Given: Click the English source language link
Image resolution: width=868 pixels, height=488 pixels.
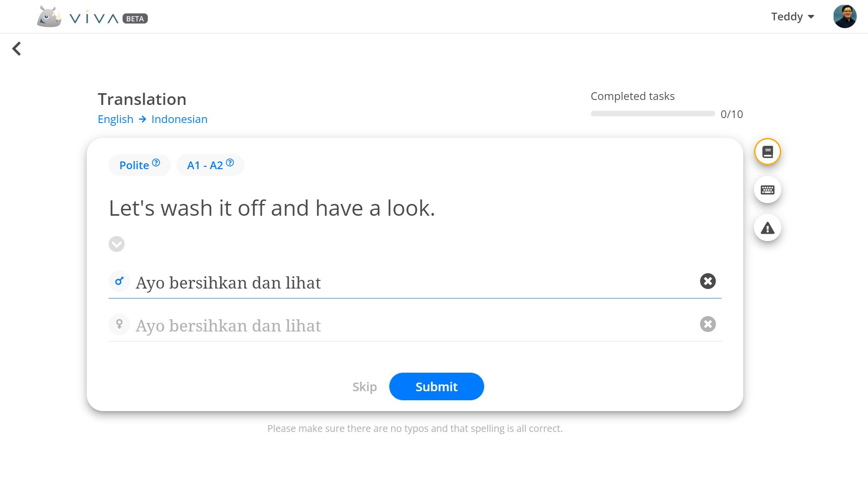Looking at the screenshot, I should (x=115, y=119).
